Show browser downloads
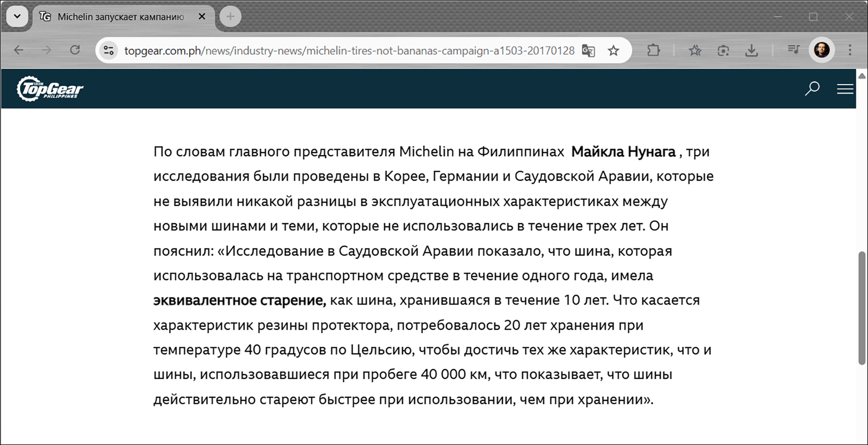The image size is (868, 445). (x=751, y=50)
